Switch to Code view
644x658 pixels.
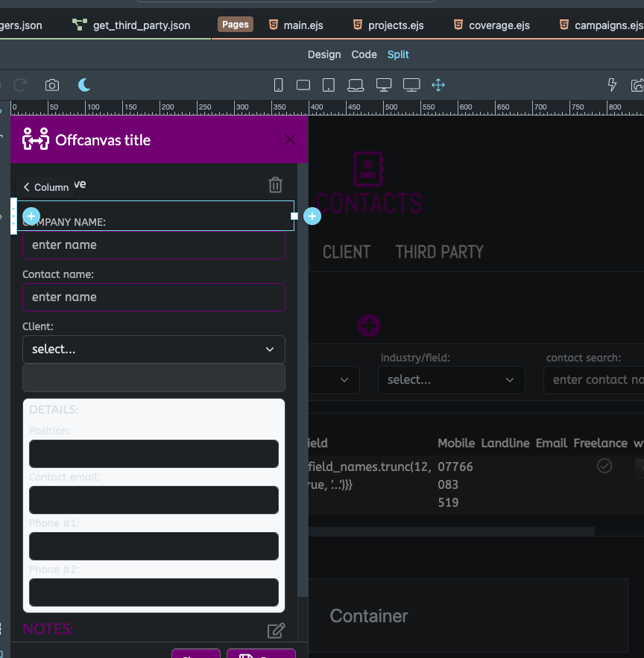click(364, 54)
